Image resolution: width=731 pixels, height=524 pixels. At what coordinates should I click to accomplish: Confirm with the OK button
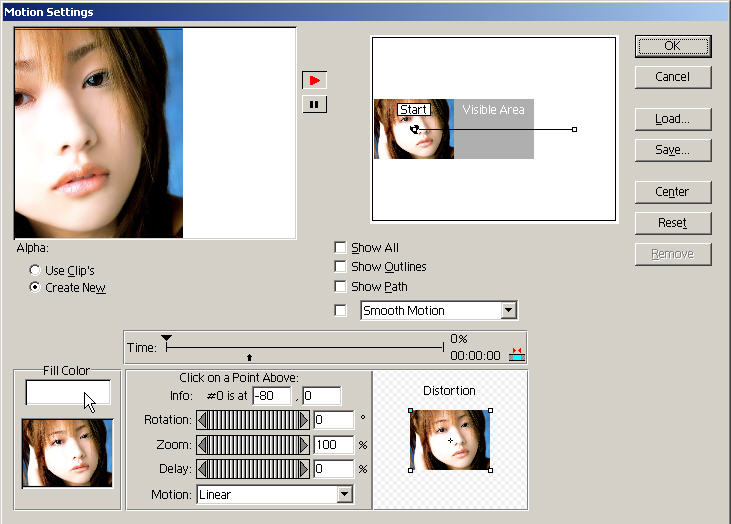(x=673, y=46)
